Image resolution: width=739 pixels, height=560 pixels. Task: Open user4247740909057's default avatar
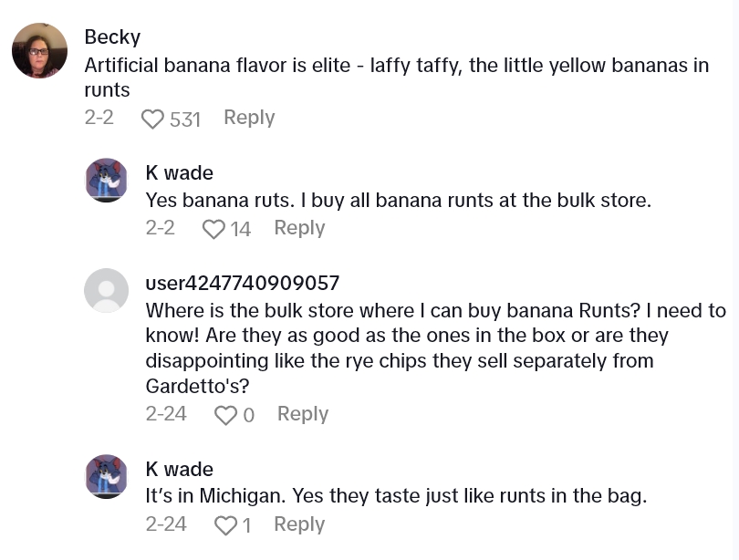coord(107,291)
